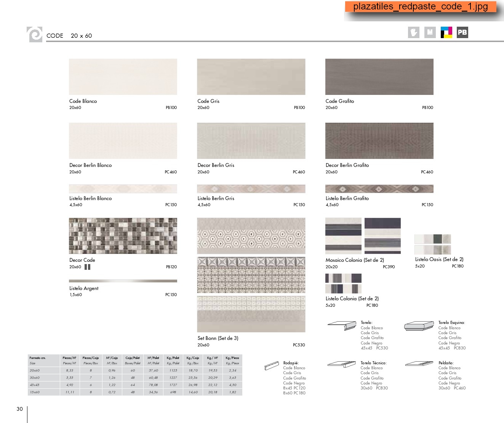Click the left Mosaico Colonia tile image
Image resolution: width=504 pixels, height=423 pixels.
click(343, 236)
